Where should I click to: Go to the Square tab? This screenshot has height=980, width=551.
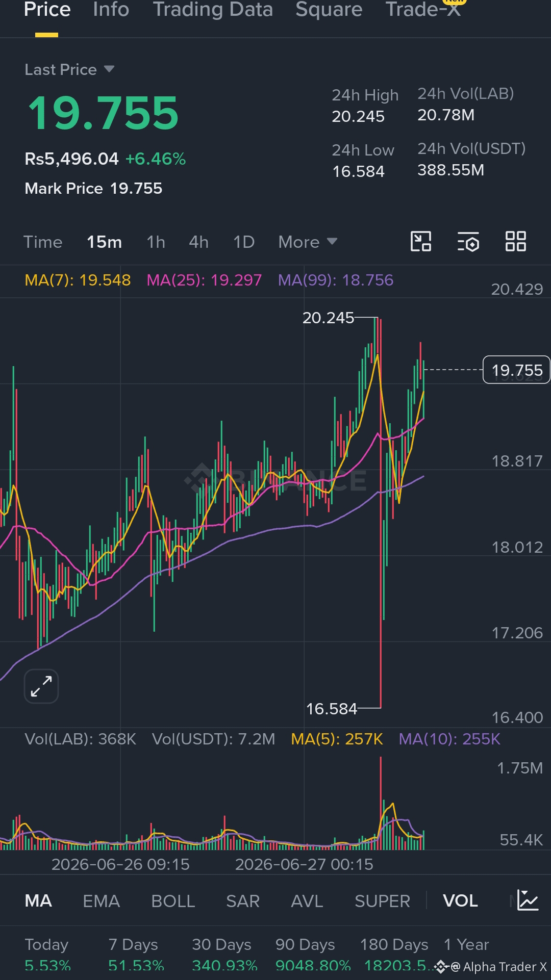tap(329, 10)
